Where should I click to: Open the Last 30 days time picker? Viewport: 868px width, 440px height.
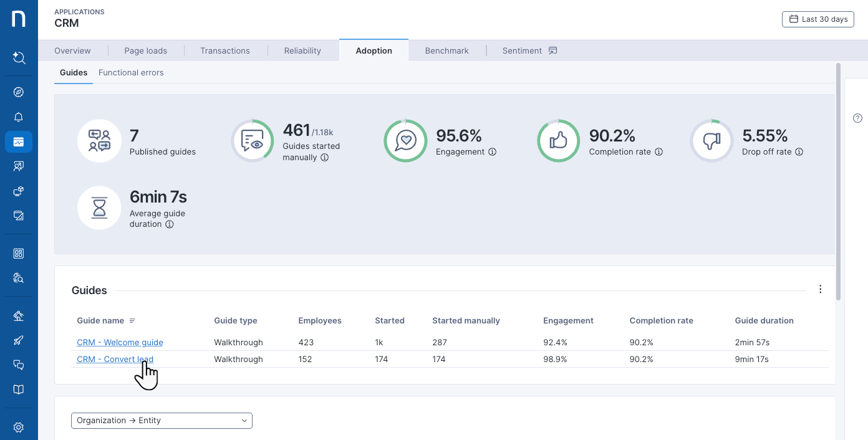pyautogui.click(x=817, y=19)
